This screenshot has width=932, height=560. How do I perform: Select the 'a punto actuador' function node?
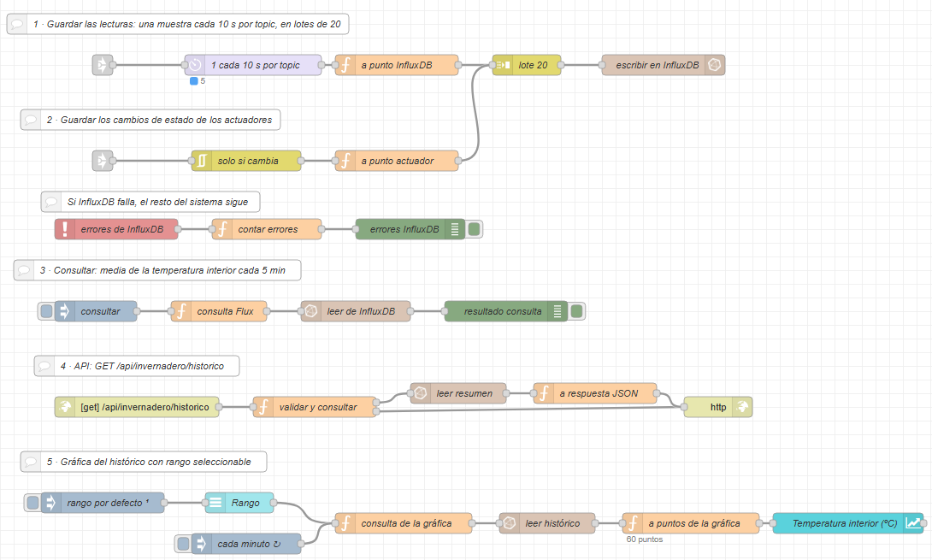pos(397,161)
